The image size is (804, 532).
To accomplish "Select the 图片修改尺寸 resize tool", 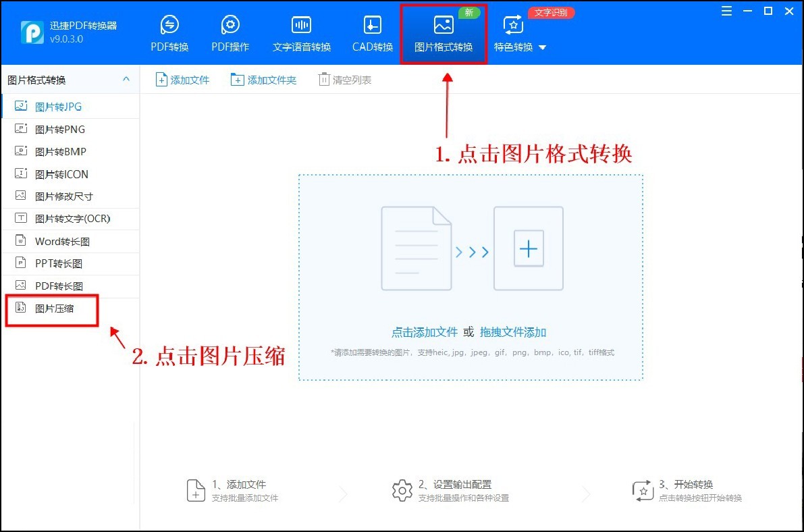I will pyautogui.click(x=61, y=196).
